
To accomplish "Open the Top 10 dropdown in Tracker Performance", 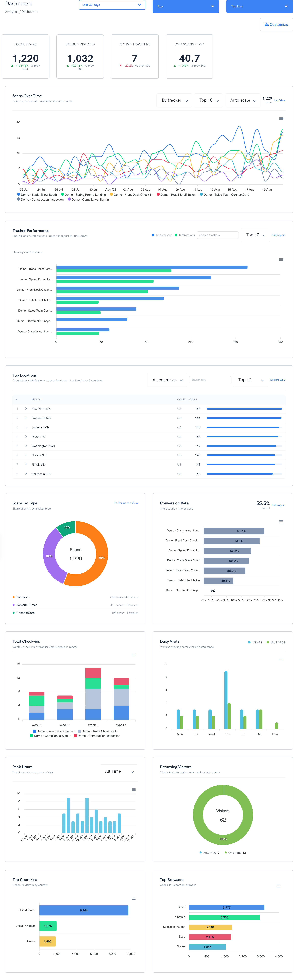I will pos(255,235).
